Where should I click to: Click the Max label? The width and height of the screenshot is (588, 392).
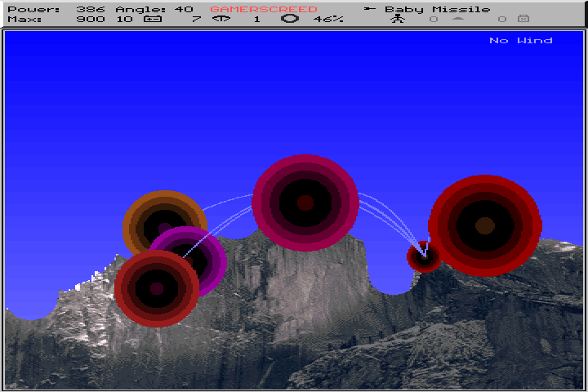(x=24, y=19)
